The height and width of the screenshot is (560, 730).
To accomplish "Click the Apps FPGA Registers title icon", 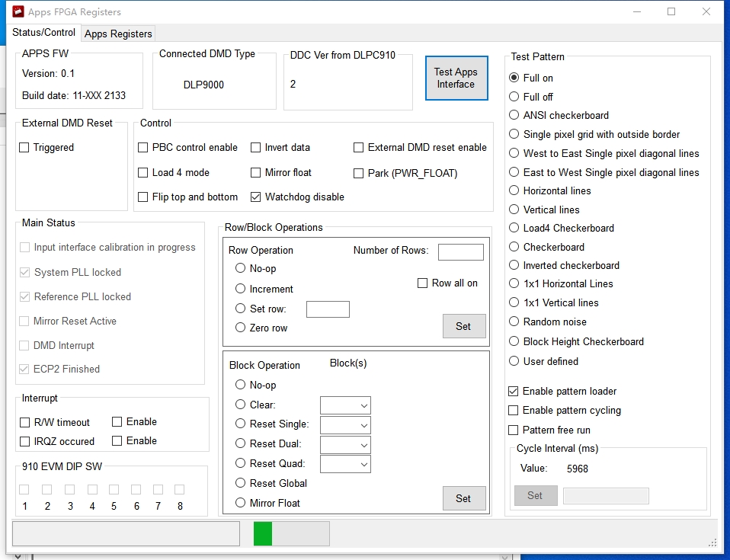I will 18,11.
